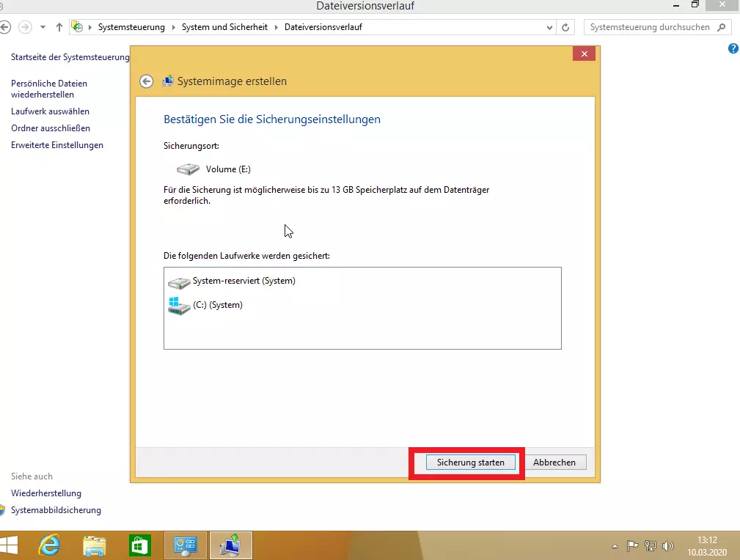Open Startseite der Systemsteuerung link
This screenshot has width=740, height=560.
coord(70,57)
